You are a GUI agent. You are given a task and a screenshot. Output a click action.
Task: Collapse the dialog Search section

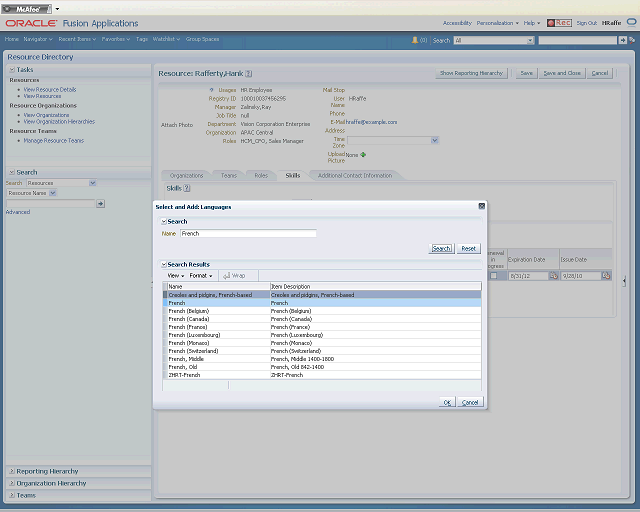pos(164,222)
